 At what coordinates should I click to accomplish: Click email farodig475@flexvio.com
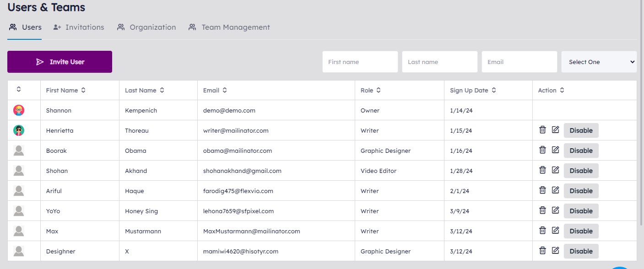pyautogui.click(x=238, y=191)
